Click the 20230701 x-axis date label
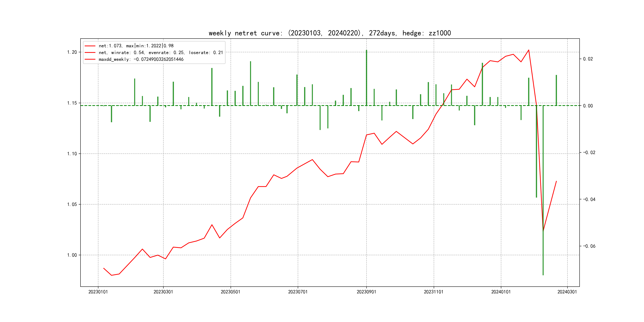 pyautogui.click(x=298, y=292)
